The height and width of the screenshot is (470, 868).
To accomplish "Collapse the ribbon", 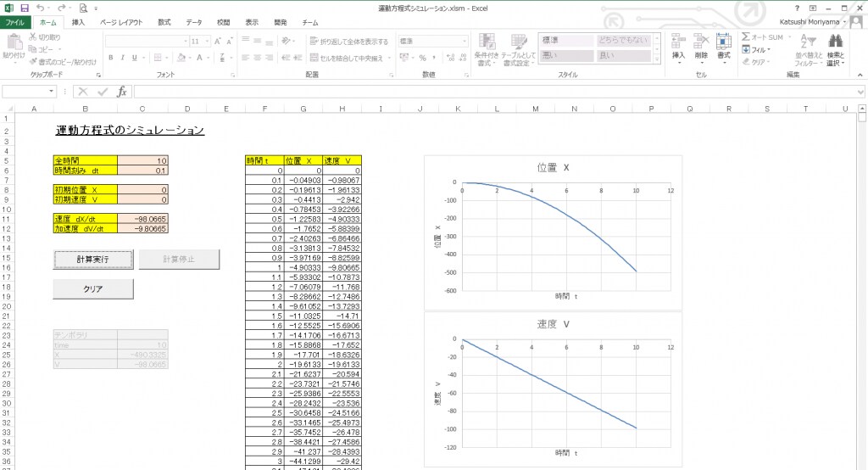I will (860, 75).
